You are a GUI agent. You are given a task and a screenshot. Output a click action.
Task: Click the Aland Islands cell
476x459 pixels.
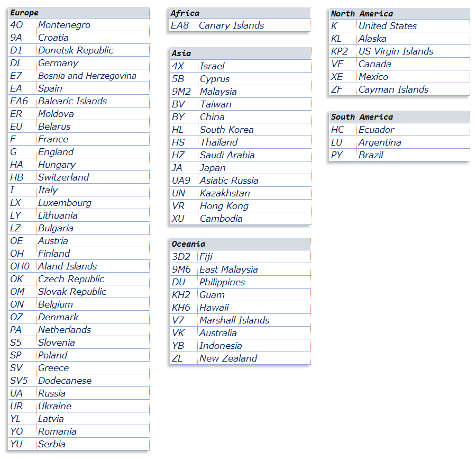(67, 266)
